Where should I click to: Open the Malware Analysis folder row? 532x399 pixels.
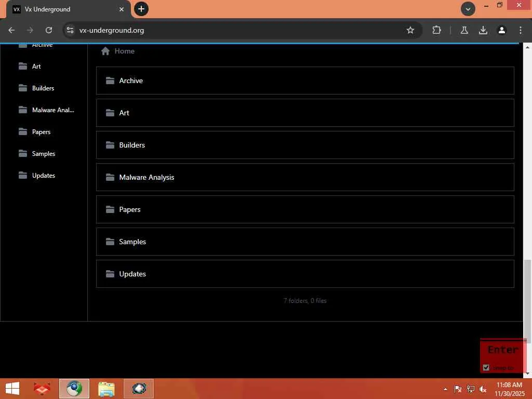coord(305,178)
